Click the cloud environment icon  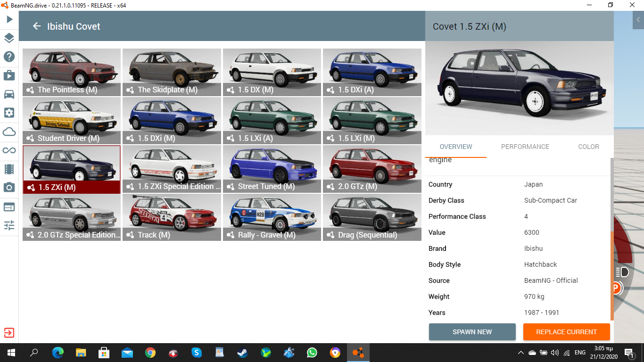click(9, 132)
